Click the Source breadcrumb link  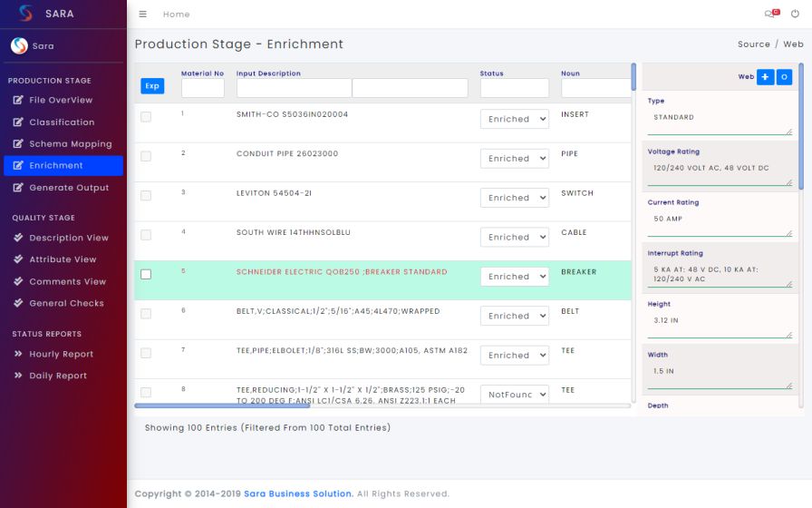click(753, 44)
